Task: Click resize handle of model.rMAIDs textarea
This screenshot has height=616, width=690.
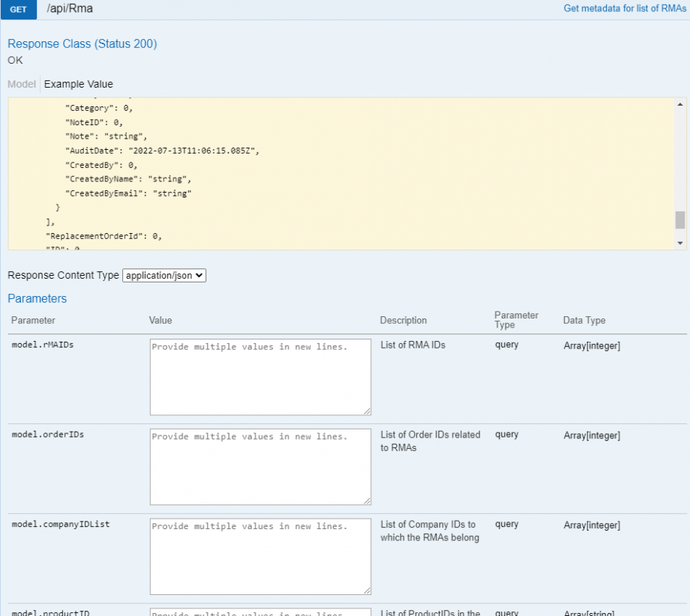Action: 367,411
